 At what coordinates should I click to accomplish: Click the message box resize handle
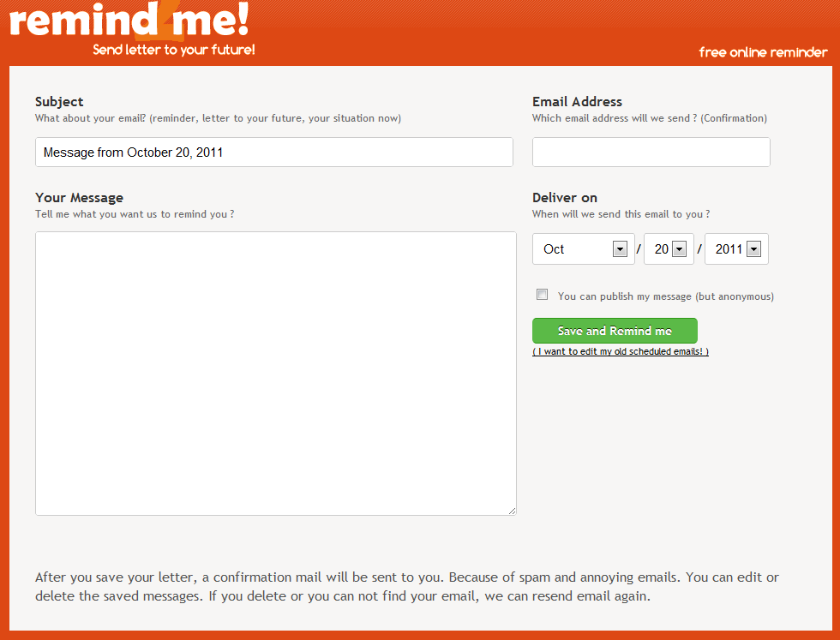click(x=512, y=511)
